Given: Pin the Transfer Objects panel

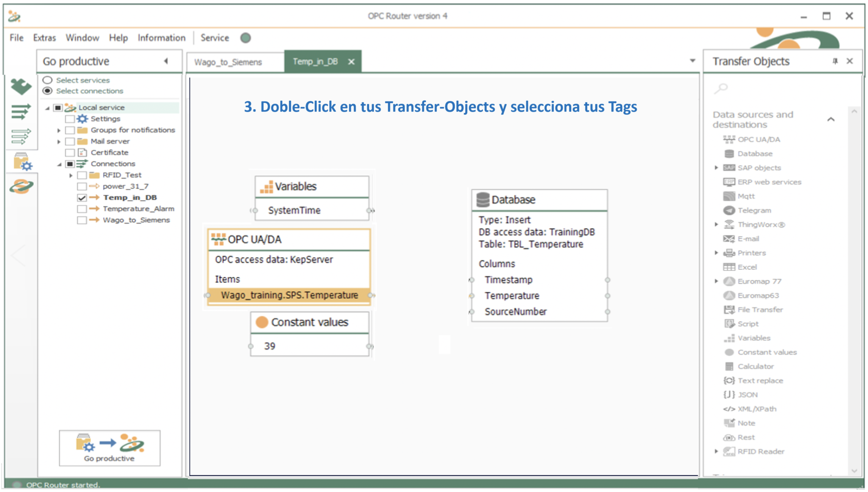Looking at the screenshot, I should pyautogui.click(x=835, y=61).
